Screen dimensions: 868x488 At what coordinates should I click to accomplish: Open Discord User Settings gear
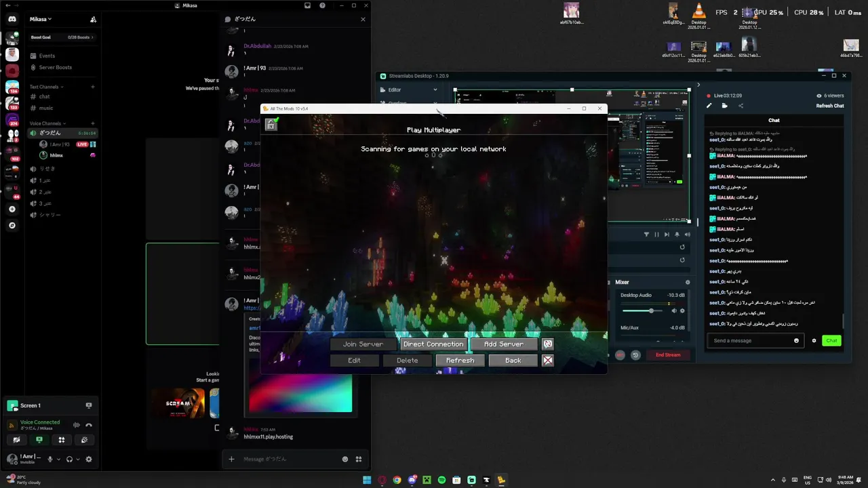tap(88, 459)
